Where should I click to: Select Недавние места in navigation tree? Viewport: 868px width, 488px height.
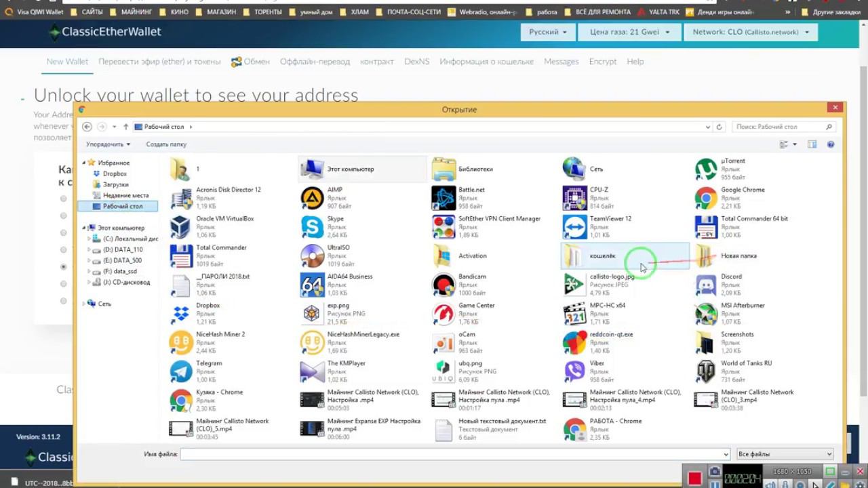[x=126, y=195]
